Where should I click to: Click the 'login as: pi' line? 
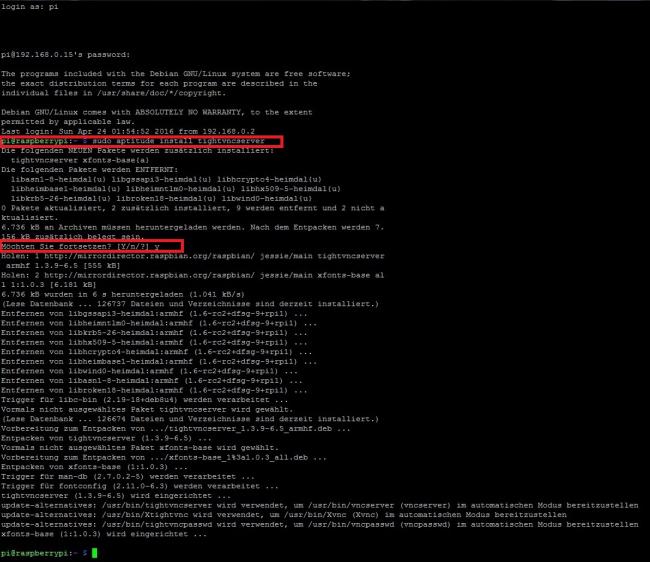(x=29, y=7)
